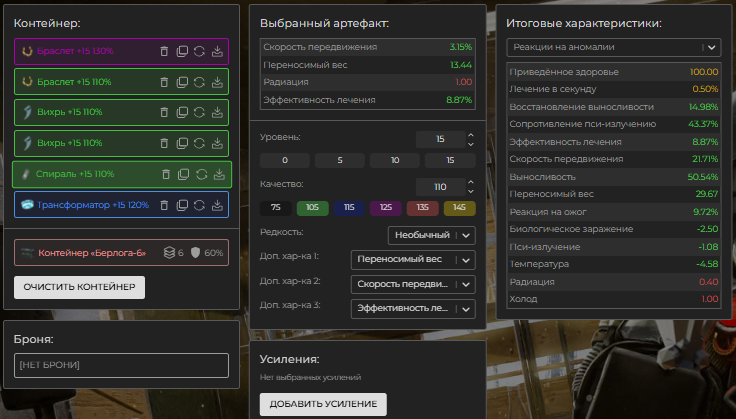
Task: Set level preset to 15
Action: coord(450,160)
